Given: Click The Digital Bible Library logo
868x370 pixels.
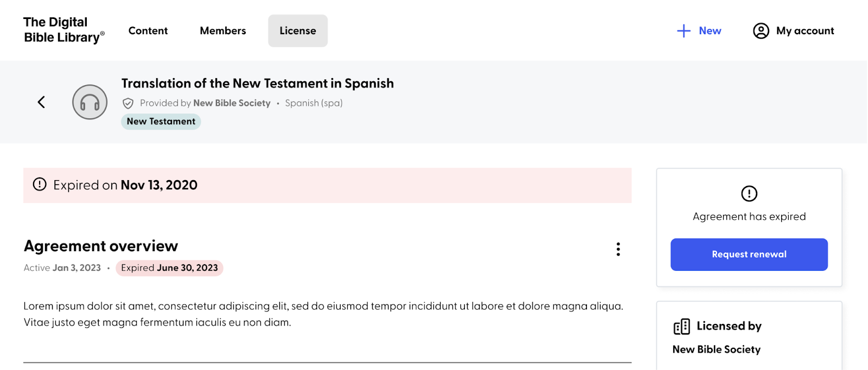Looking at the screenshot, I should [63, 30].
